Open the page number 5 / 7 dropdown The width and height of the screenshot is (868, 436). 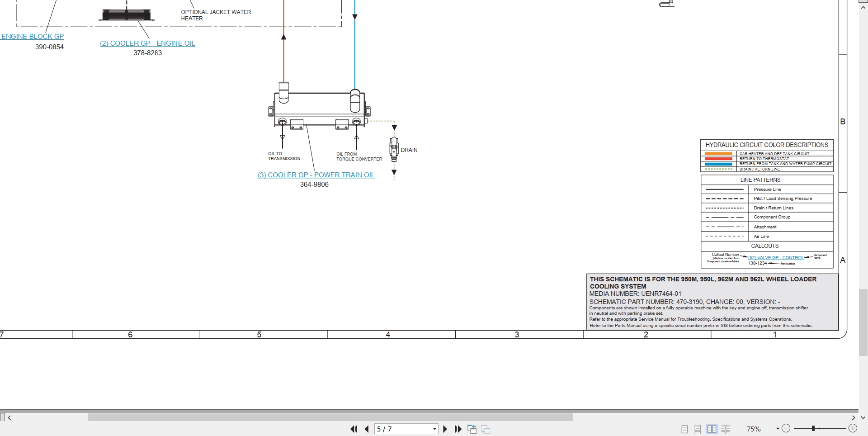pyautogui.click(x=434, y=429)
